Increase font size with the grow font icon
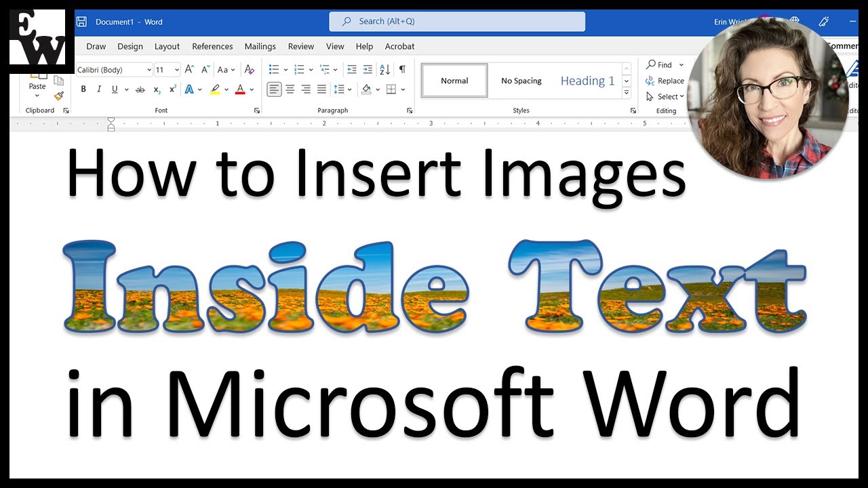 coord(189,70)
